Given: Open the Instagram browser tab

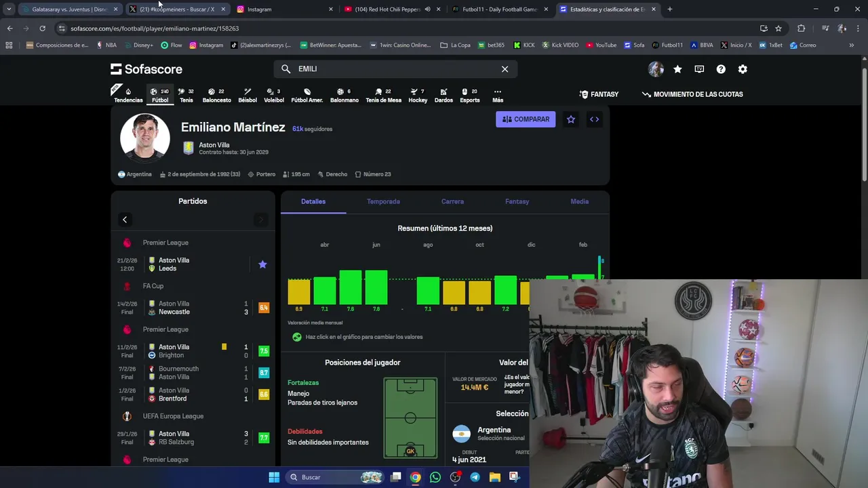Looking at the screenshot, I should point(285,9).
